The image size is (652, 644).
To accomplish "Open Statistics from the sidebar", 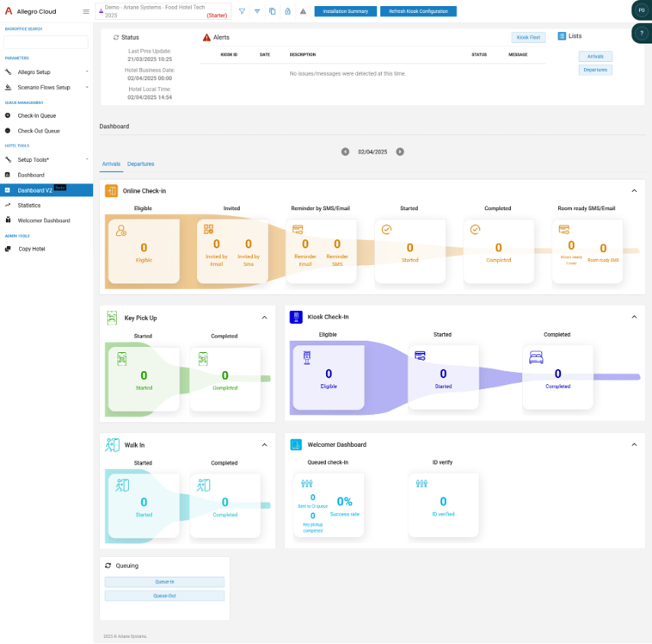I will [29, 205].
